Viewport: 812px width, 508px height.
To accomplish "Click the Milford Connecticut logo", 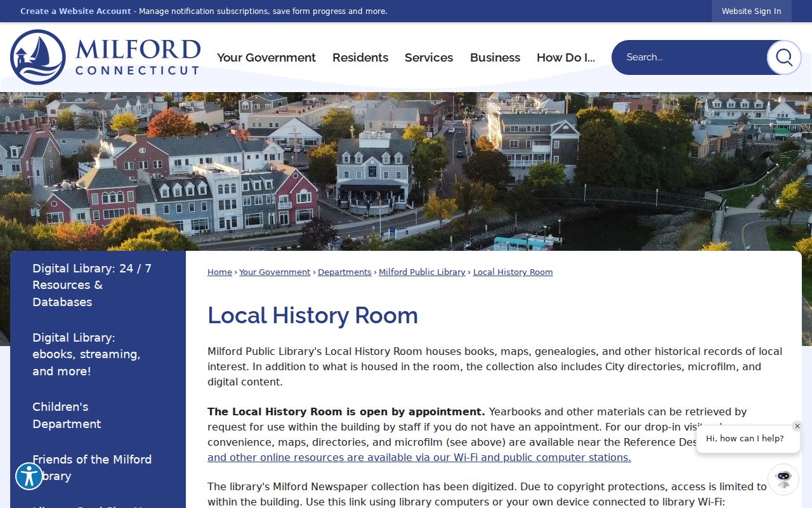I will (105, 57).
